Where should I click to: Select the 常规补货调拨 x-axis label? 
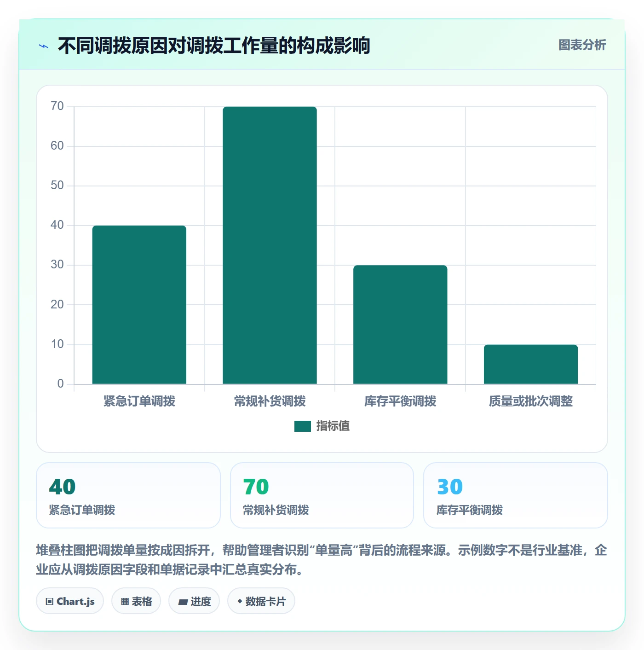[x=270, y=401]
